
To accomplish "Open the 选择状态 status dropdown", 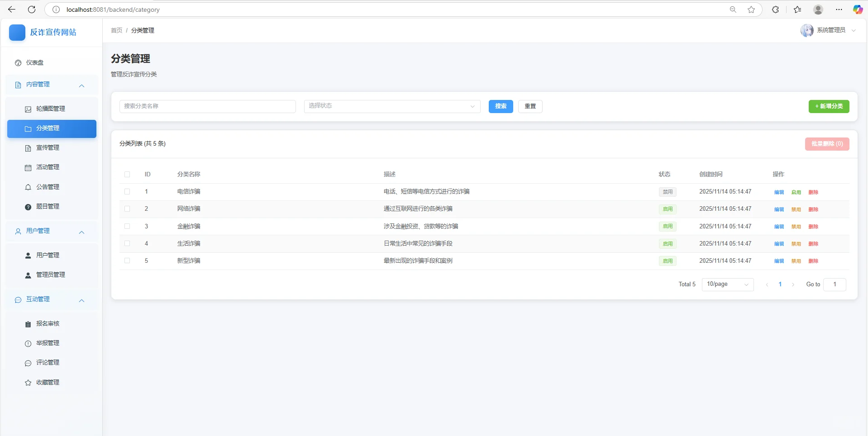I will (391, 106).
